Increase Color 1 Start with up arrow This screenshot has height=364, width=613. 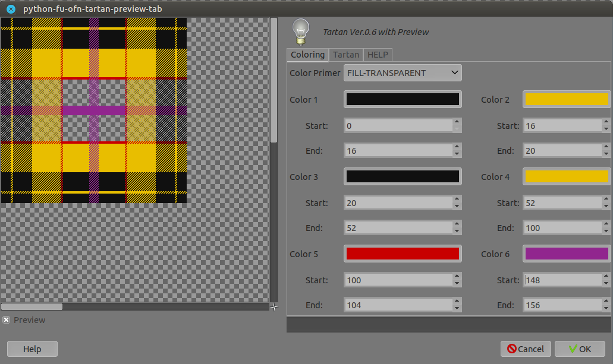pyautogui.click(x=457, y=122)
